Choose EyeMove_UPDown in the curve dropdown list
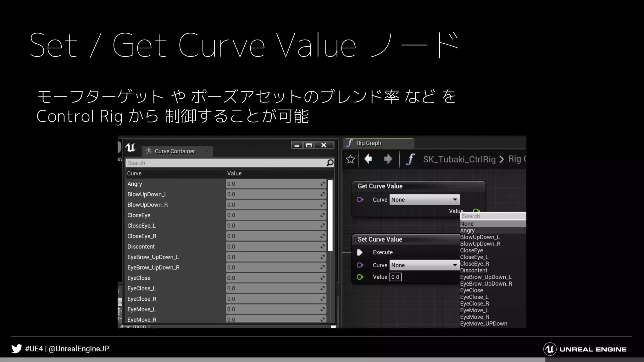This screenshot has width=644, height=362. [x=493, y=323]
